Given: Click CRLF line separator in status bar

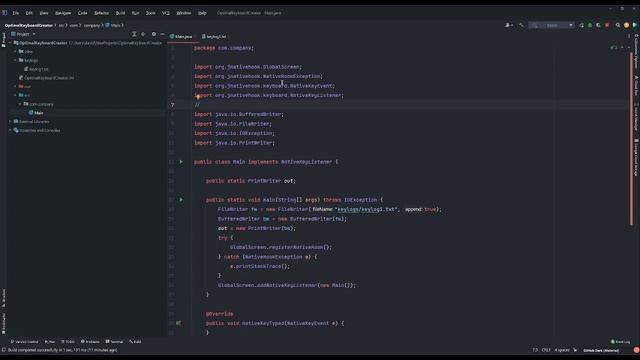Looking at the screenshot, I should click(546, 350).
